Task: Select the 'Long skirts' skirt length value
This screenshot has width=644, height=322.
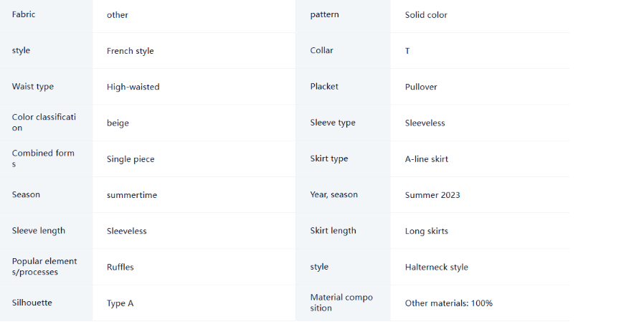Action: tap(426, 231)
